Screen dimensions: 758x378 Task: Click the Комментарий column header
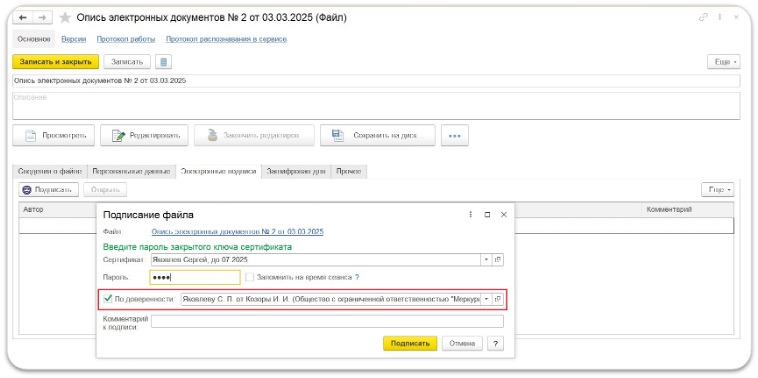[x=687, y=210]
